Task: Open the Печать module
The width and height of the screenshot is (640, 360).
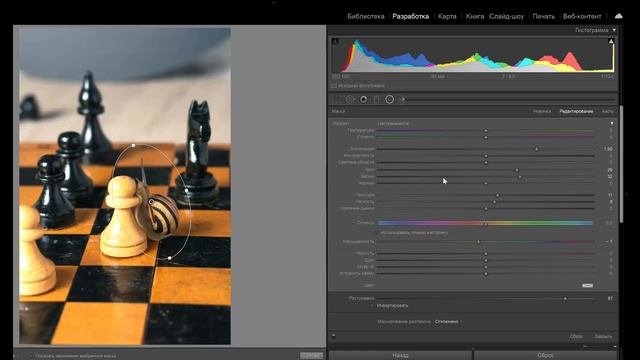Action: (x=544, y=16)
